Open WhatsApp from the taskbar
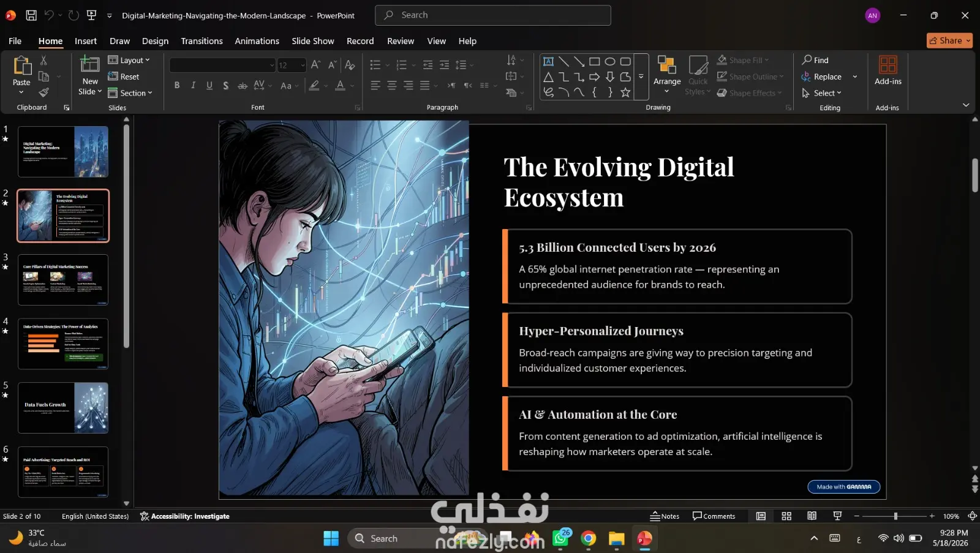 click(561, 538)
